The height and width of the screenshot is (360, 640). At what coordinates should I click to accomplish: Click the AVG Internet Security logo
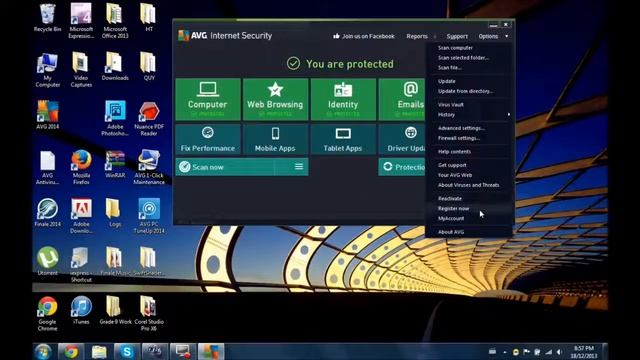click(225, 36)
